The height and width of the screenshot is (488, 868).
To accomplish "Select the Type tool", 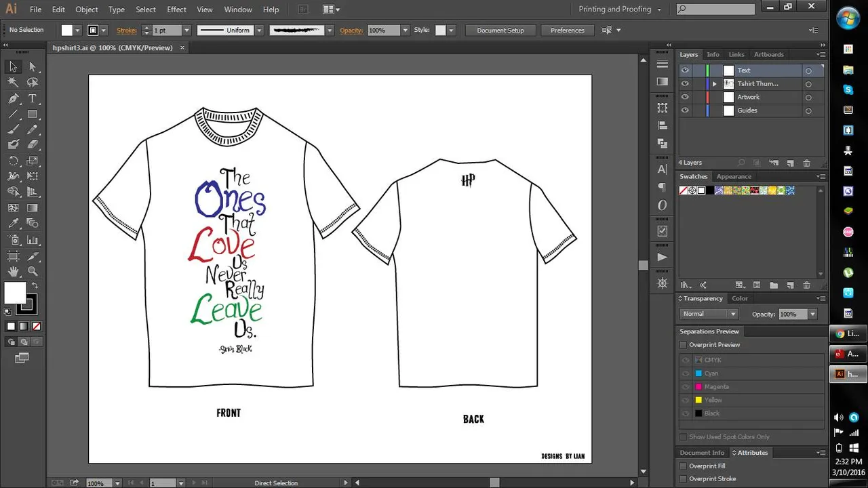I will (x=32, y=98).
